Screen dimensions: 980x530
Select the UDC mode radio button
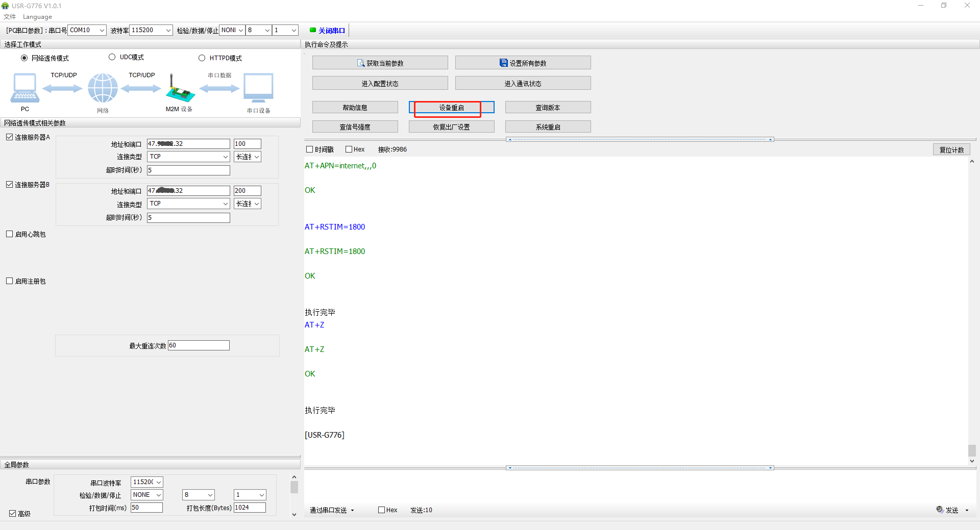click(x=112, y=57)
